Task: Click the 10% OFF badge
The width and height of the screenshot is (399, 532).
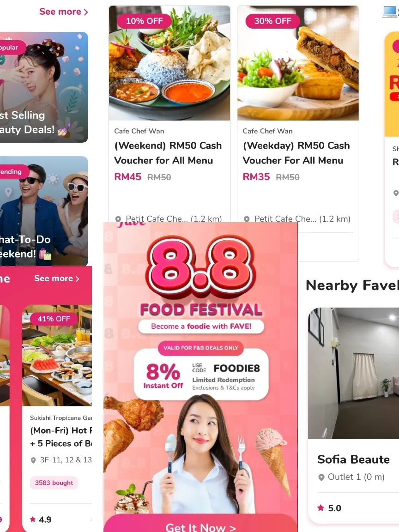Action: (144, 21)
